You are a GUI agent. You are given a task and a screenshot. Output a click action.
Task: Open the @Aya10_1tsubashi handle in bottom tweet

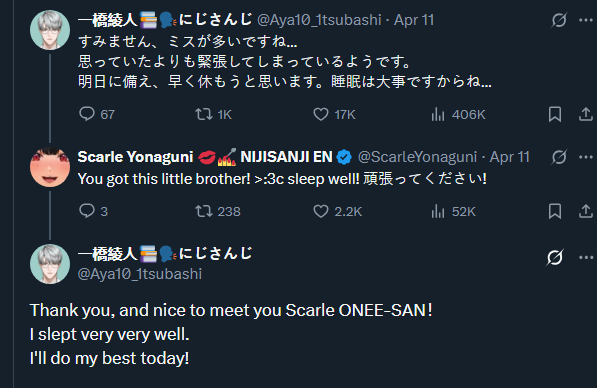tap(139, 274)
